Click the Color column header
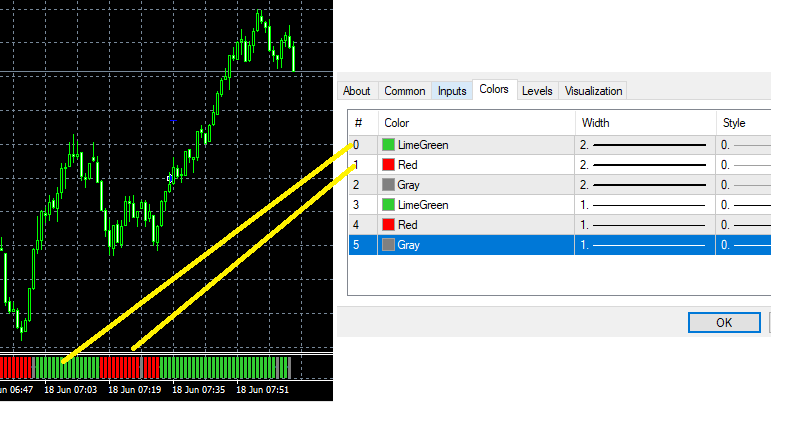Image resolution: width=796 pixels, height=425 pixels. click(476, 123)
